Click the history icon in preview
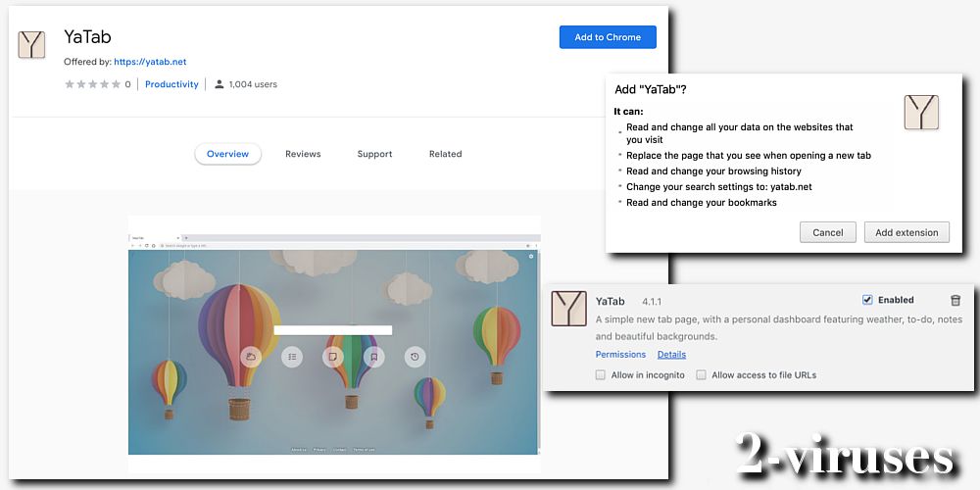 [x=415, y=357]
